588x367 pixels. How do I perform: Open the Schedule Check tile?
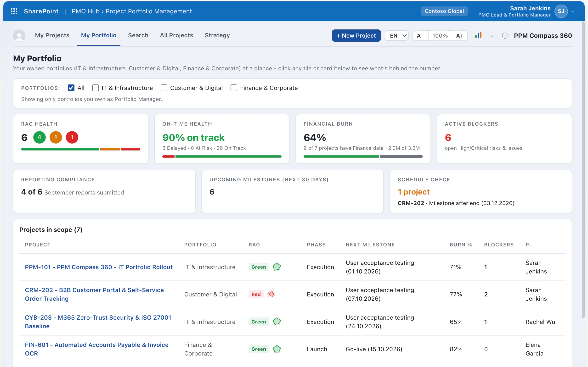point(481,191)
